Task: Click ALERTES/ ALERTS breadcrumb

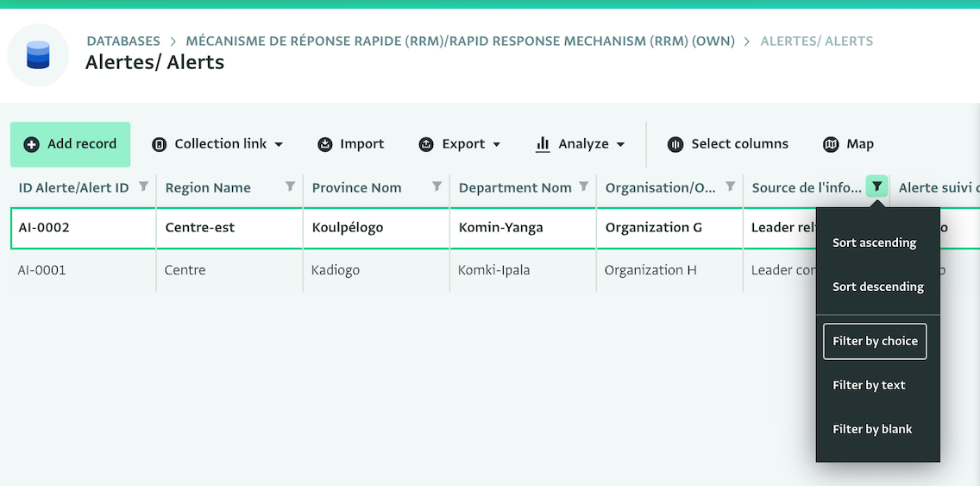Action: [816, 41]
